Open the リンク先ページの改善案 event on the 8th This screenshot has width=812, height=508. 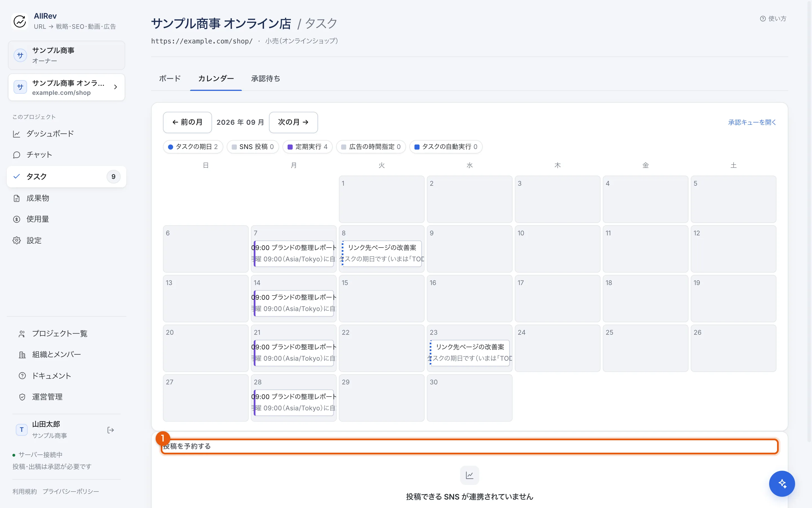pos(381,253)
